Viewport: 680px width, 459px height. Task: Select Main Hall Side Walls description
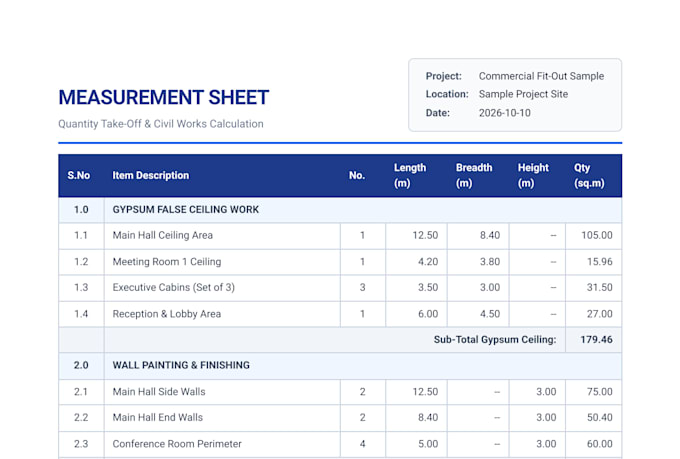[x=159, y=391]
